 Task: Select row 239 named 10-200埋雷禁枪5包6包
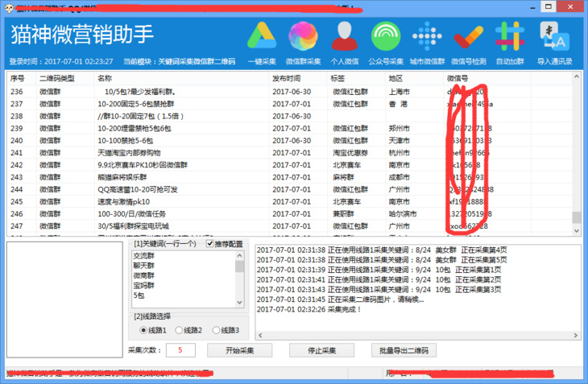(x=289, y=129)
